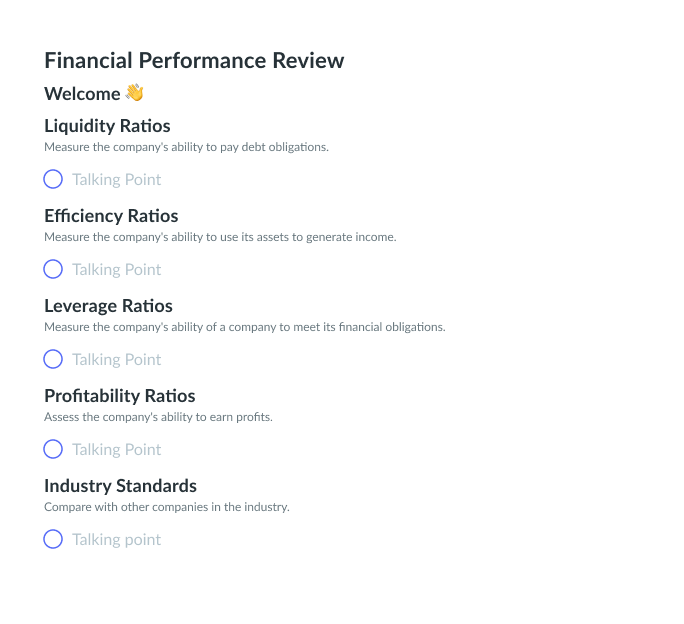Click the description about earning profits
684x624 pixels.
(158, 417)
